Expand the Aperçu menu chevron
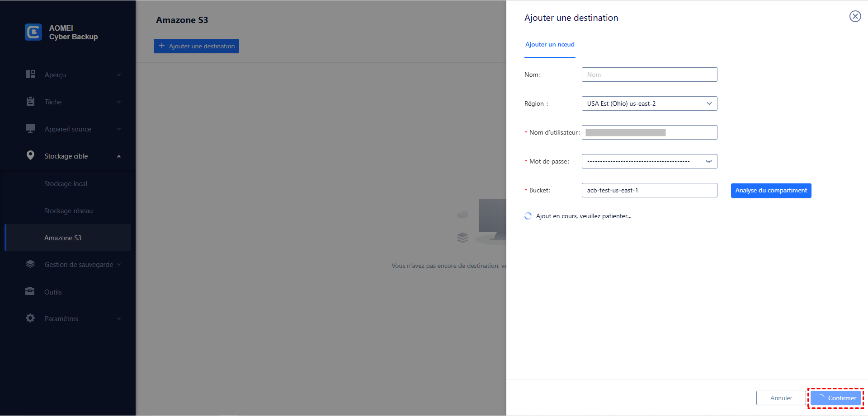Screen dimensions: 868x416 [x=119, y=75]
